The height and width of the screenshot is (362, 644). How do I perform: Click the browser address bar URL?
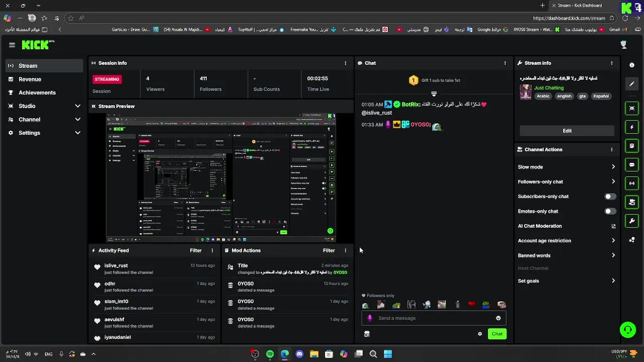coord(569,18)
